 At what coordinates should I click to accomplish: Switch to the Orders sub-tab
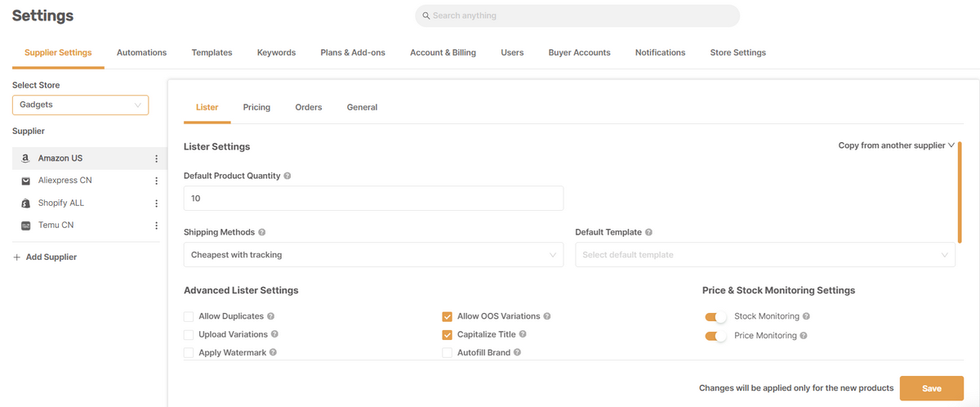(x=309, y=107)
